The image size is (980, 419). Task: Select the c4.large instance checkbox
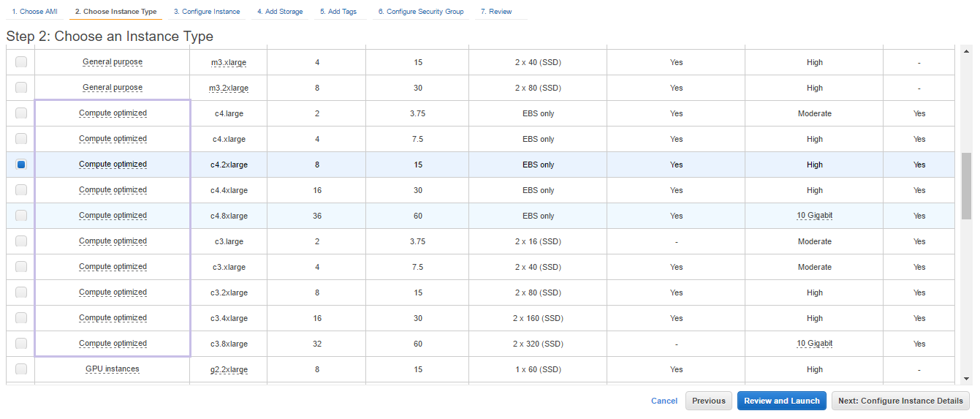pyautogui.click(x=21, y=113)
